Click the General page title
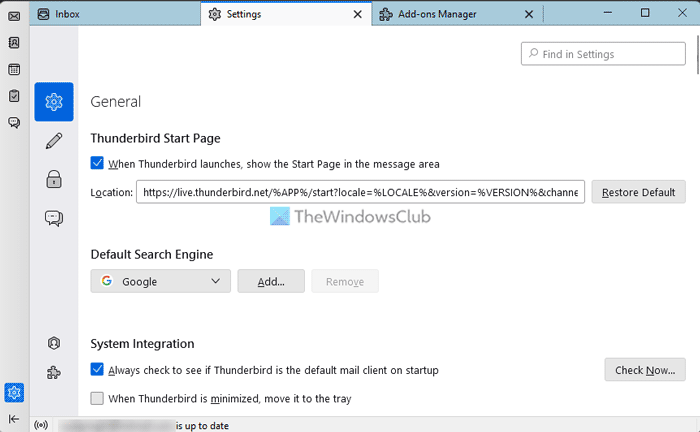 click(116, 102)
